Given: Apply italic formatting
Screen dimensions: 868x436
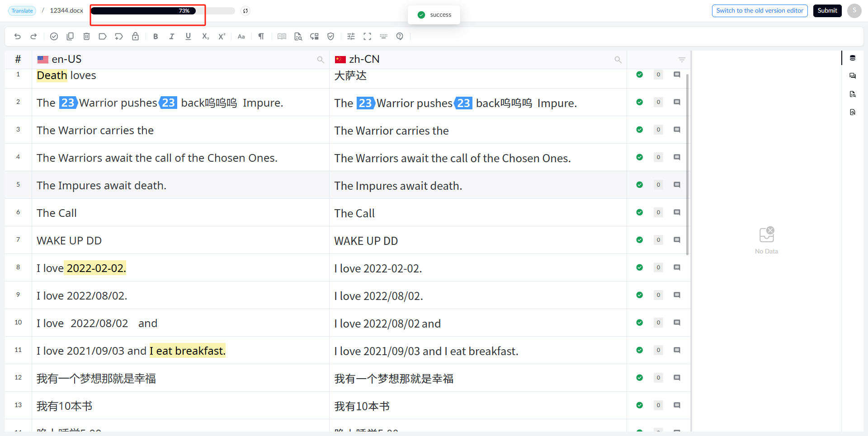Looking at the screenshot, I should pyautogui.click(x=172, y=37).
